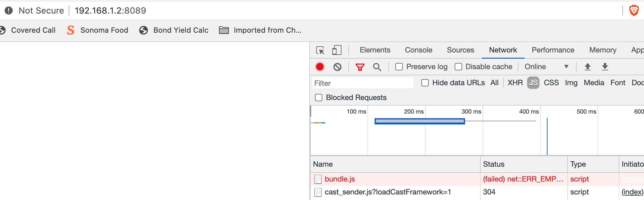
Task: Tick the Hide data URLs checkbox
Action: pyautogui.click(x=425, y=83)
